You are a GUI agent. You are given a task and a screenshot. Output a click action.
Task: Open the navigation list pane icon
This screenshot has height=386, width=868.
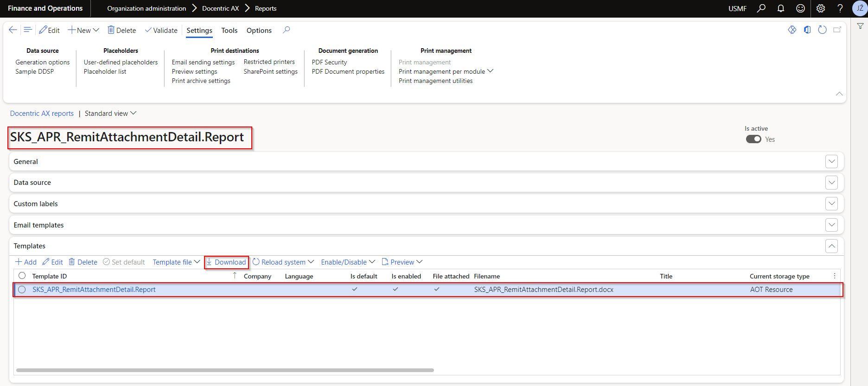[28, 30]
